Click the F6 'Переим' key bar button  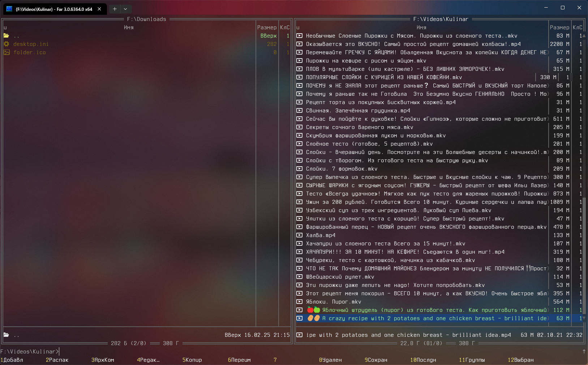[239, 360]
